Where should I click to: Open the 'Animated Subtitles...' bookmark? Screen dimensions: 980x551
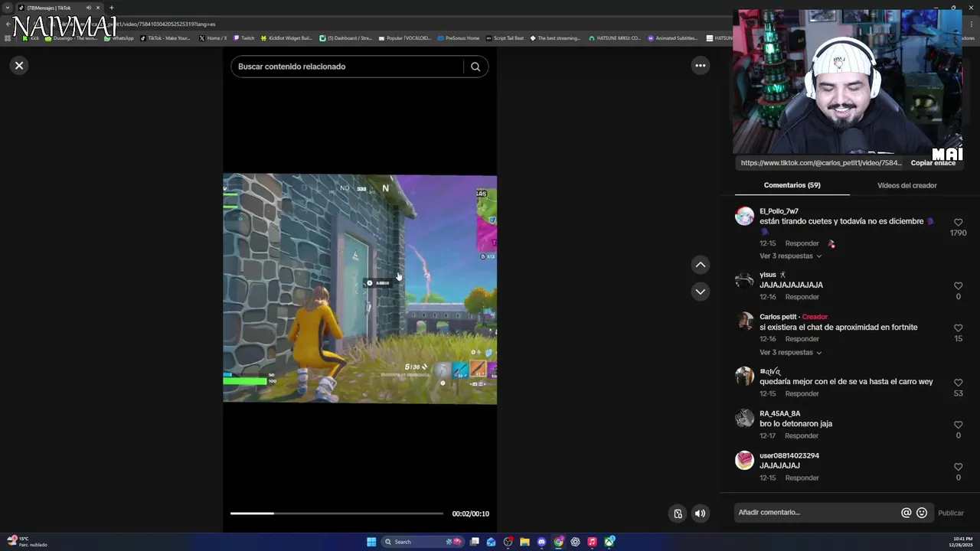pos(672,38)
